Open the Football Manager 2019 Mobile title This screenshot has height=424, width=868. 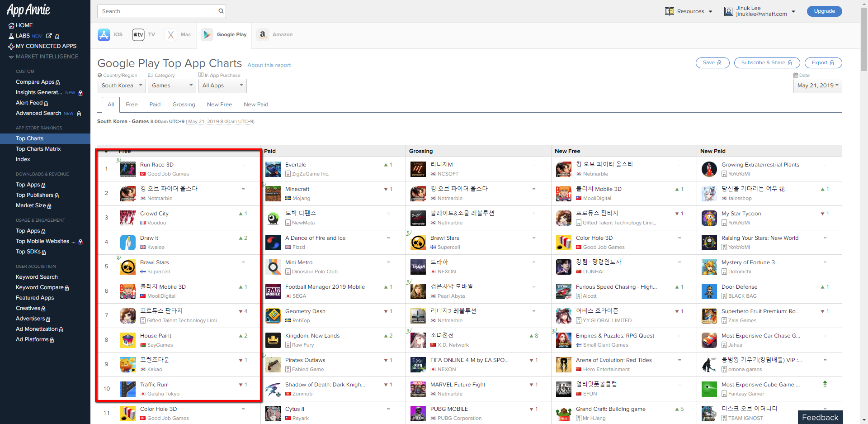(325, 287)
